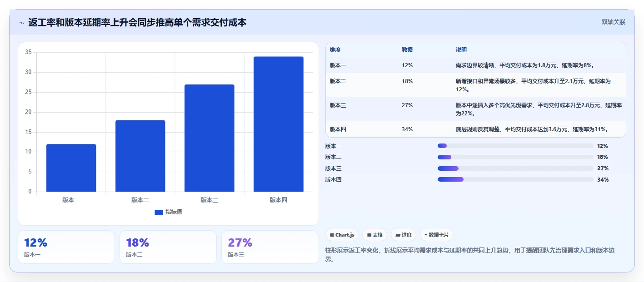Click the 版本四 34% progress bar
Screen dimensions: 644x282
[x=515, y=179]
